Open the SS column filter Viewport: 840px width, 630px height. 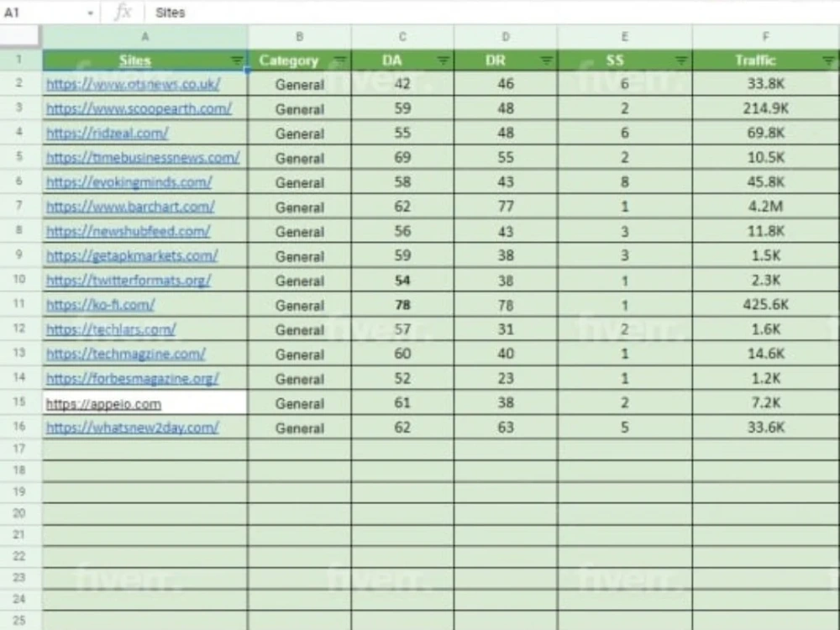tap(681, 61)
